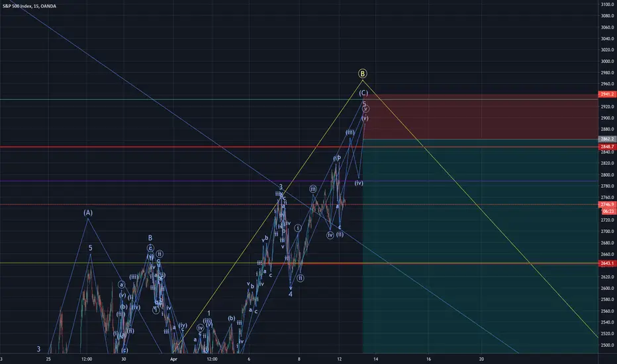Click the 2800.0 price axis tick
Image resolution: width=617 pixels, height=364 pixels.
pyautogui.click(x=608, y=175)
